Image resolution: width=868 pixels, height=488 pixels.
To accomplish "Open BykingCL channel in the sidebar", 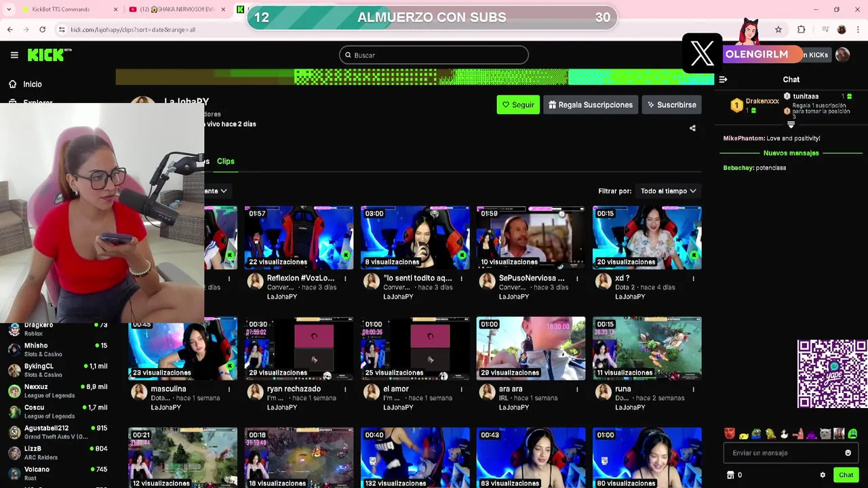I will [x=58, y=370].
